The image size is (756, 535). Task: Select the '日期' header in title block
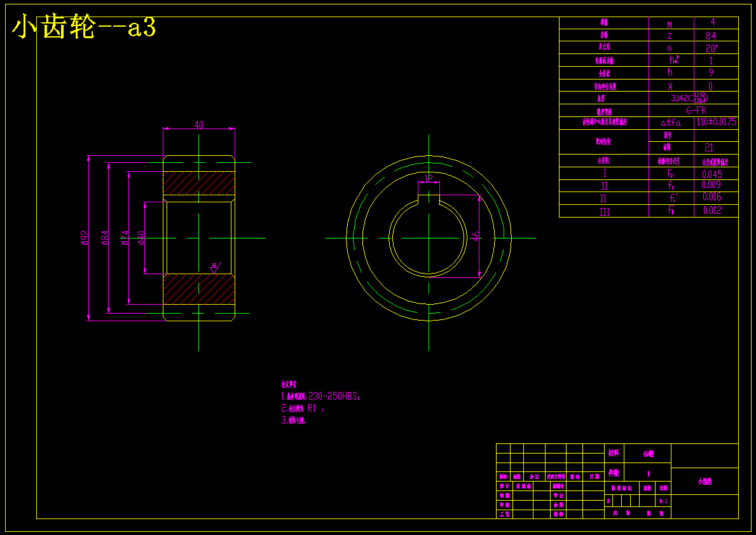[x=593, y=476]
